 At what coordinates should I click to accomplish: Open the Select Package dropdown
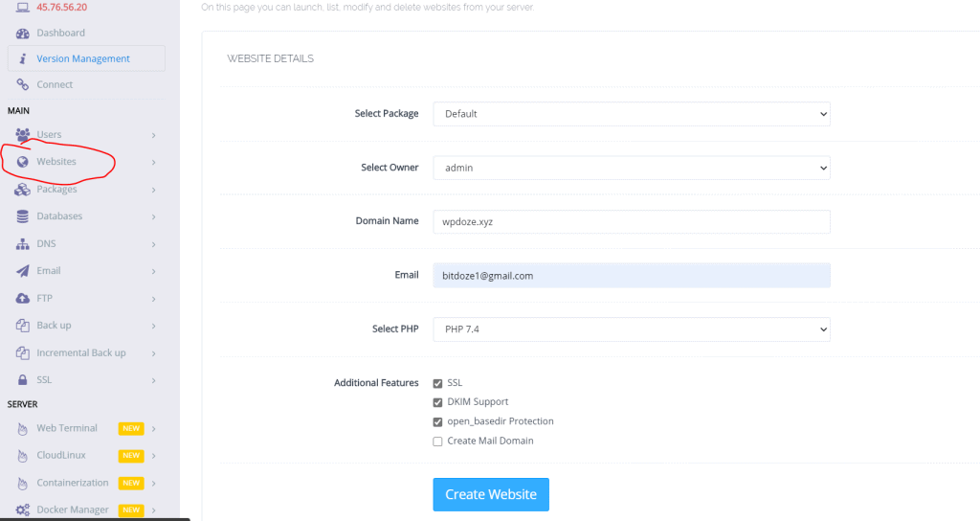point(632,114)
